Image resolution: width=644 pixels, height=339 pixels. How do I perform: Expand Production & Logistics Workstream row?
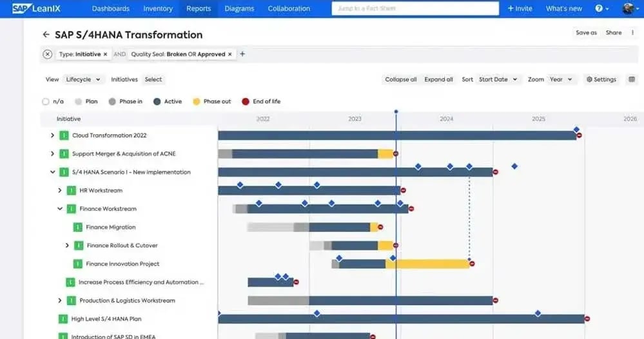click(x=59, y=300)
